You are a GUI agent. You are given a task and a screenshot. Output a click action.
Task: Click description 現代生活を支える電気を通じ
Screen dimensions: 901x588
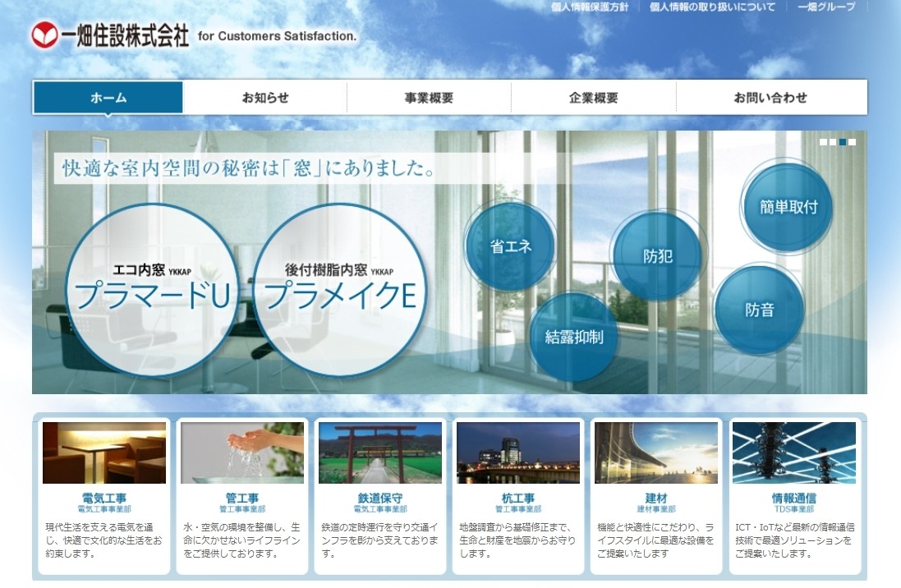pyautogui.click(x=103, y=540)
